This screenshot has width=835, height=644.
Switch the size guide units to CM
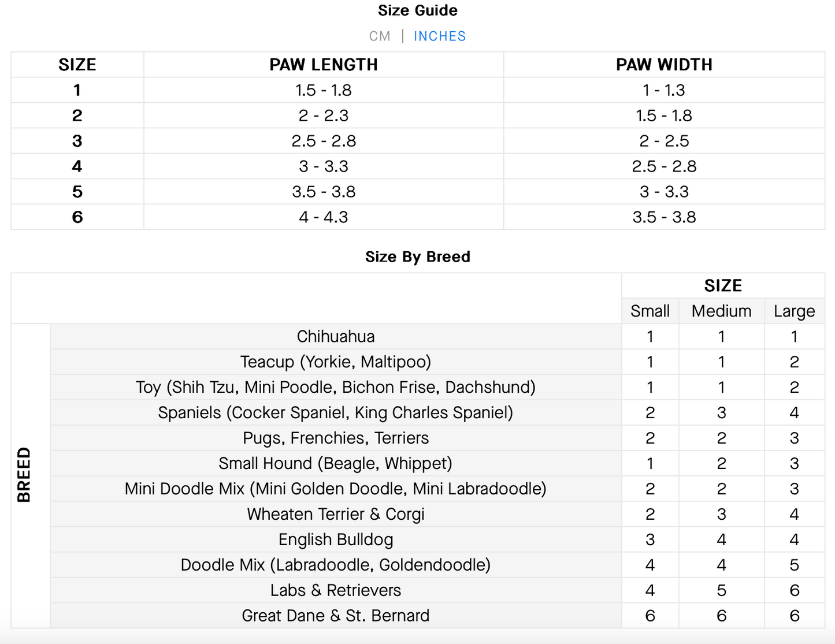(x=380, y=36)
